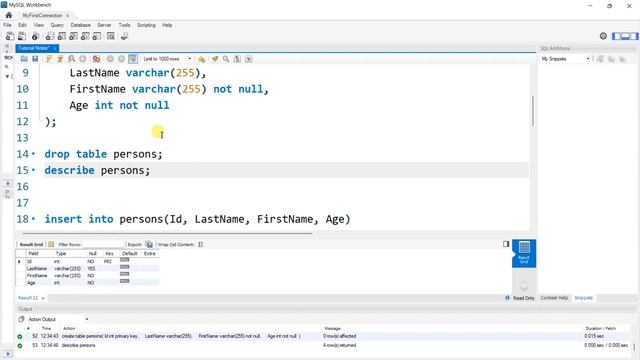Click the Filter Rows input field
The width and height of the screenshot is (640, 360).
click(102, 244)
